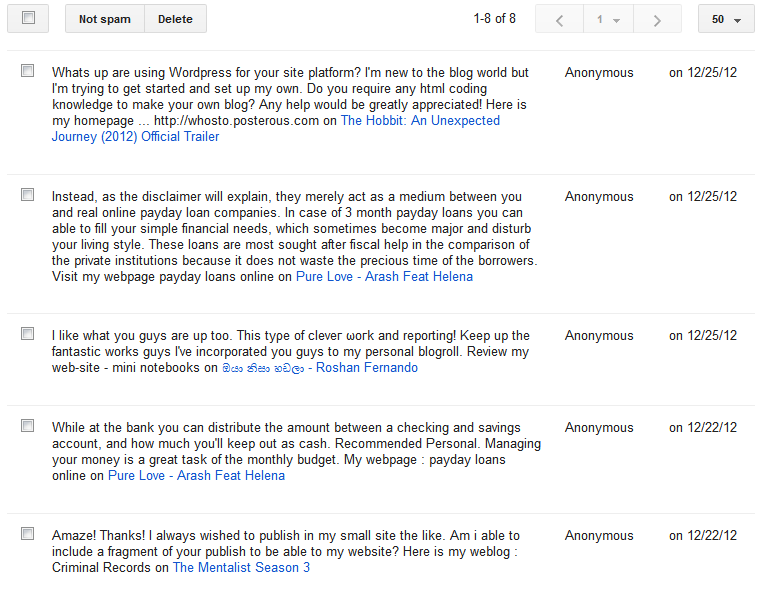Click Anonymous author of Criminal Records comment
The image size is (774, 594).
click(599, 536)
